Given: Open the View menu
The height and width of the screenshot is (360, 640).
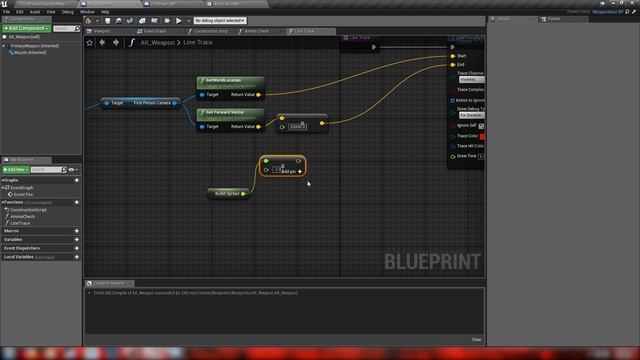Looking at the screenshot, I should [51, 12].
